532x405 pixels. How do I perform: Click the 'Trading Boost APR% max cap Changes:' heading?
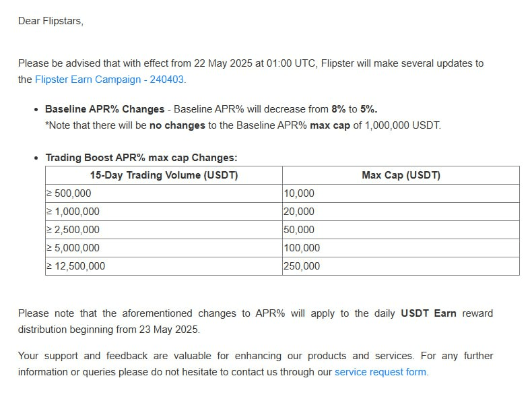click(x=141, y=158)
